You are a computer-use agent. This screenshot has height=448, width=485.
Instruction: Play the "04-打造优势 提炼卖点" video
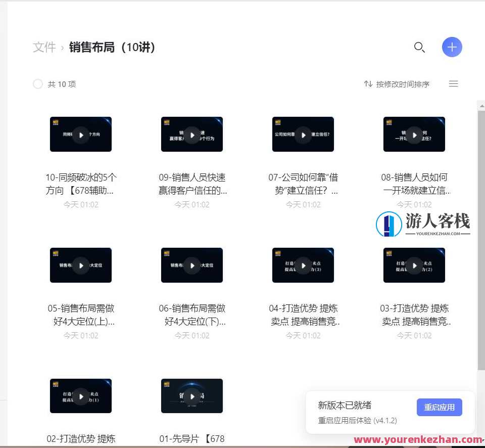(303, 265)
